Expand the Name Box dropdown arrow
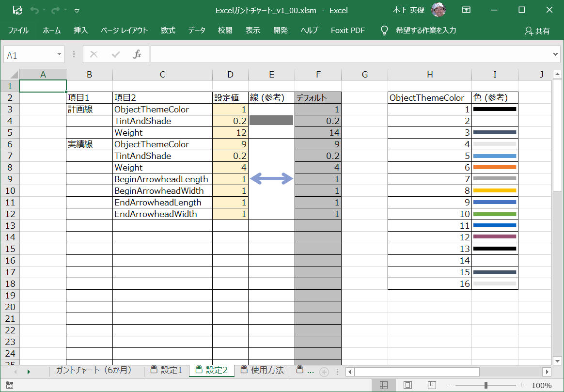The width and height of the screenshot is (564, 392). click(x=60, y=55)
